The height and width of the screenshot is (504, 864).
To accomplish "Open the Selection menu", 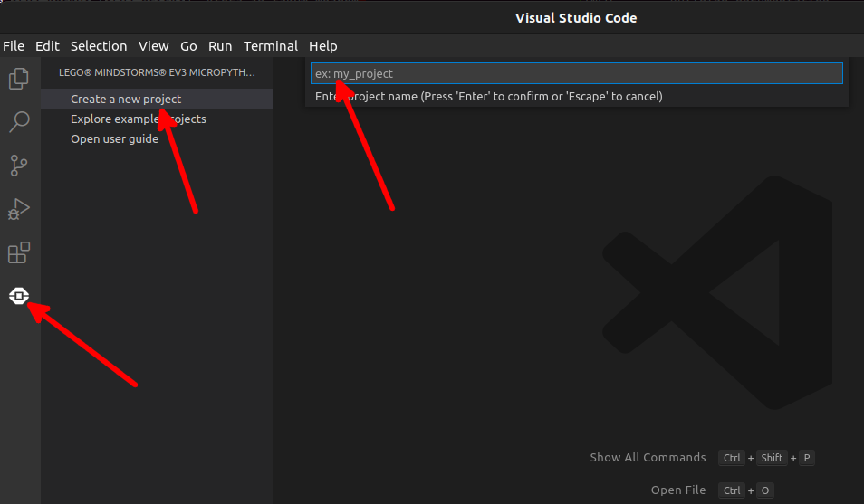I will click(x=99, y=46).
